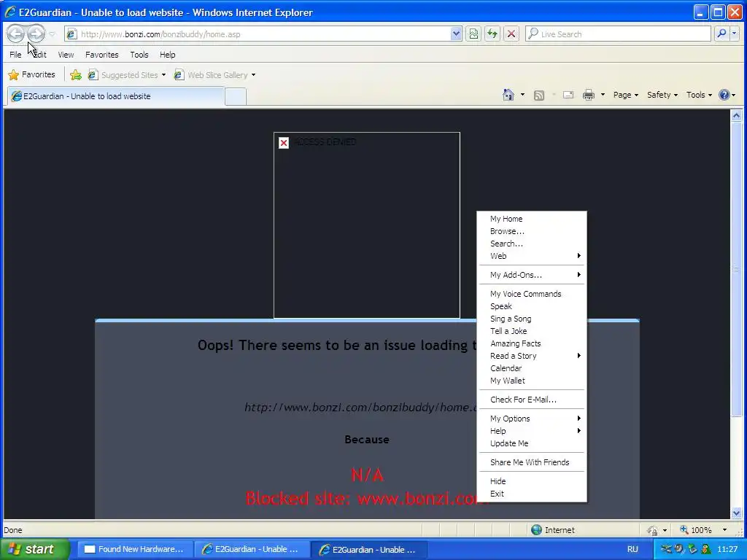Expand the Print options dropdown arrow
This screenshot has height=560, width=747.
pyautogui.click(x=603, y=95)
